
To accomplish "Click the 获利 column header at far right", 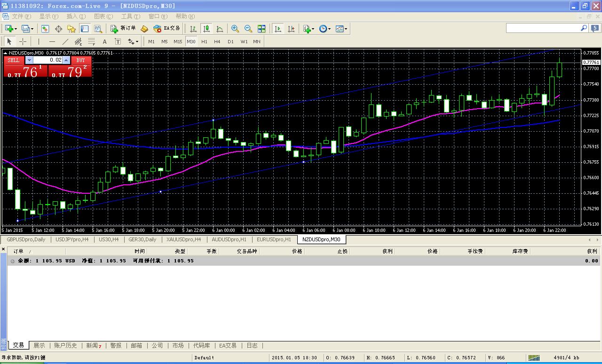I will click(592, 252).
